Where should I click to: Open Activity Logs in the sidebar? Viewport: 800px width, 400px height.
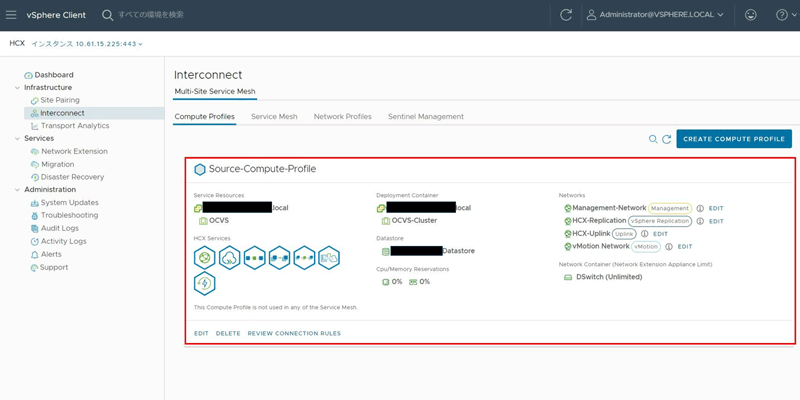pos(59,241)
